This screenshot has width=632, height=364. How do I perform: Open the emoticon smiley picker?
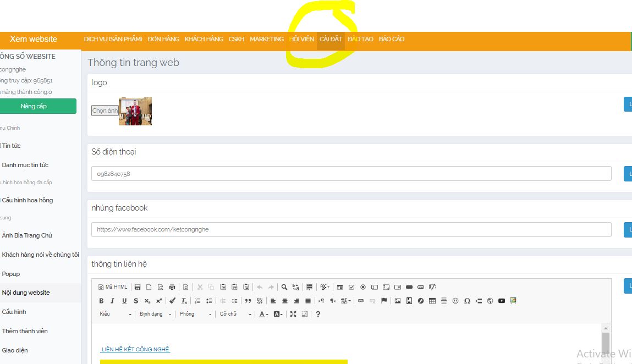click(x=455, y=301)
